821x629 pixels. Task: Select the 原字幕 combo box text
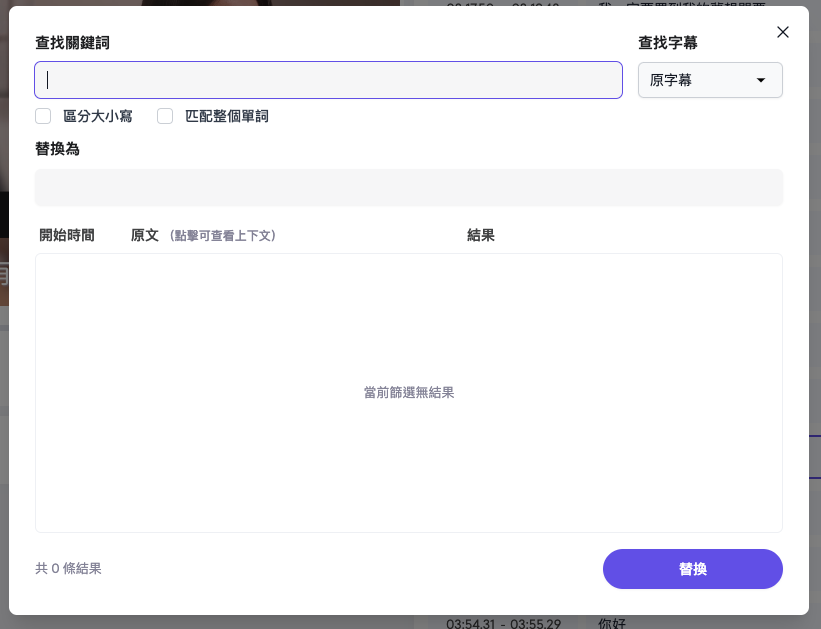[671, 80]
